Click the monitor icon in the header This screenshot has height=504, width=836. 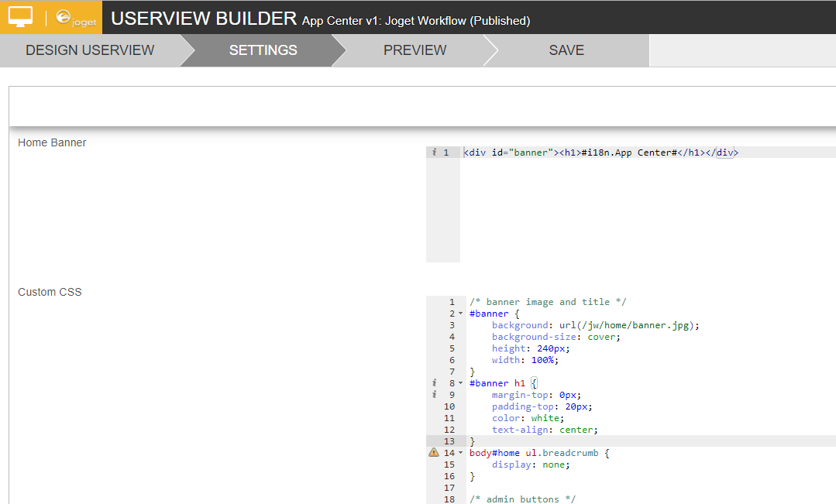click(21, 16)
